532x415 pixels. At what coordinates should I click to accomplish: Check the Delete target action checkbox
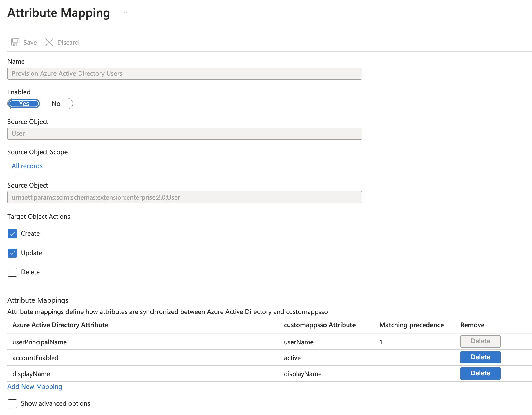point(12,272)
